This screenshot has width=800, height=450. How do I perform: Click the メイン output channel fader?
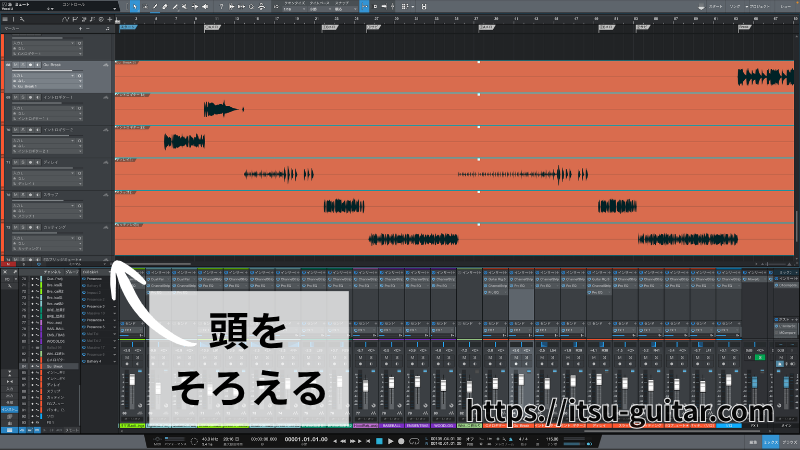point(786,382)
